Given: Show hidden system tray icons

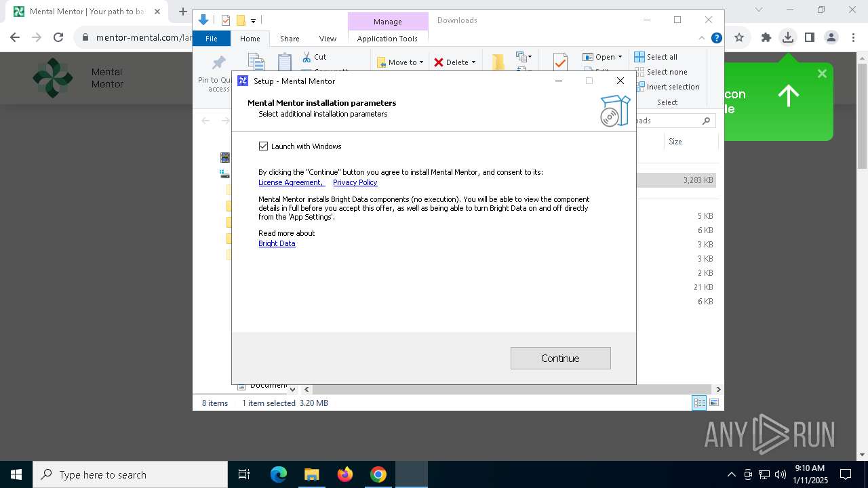Looking at the screenshot, I should [x=731, y=474].
